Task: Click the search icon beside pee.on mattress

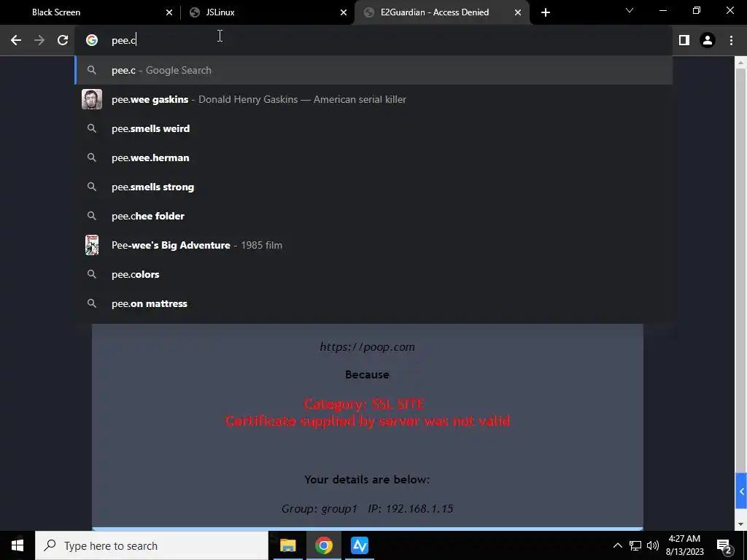Action: (92, 303)
